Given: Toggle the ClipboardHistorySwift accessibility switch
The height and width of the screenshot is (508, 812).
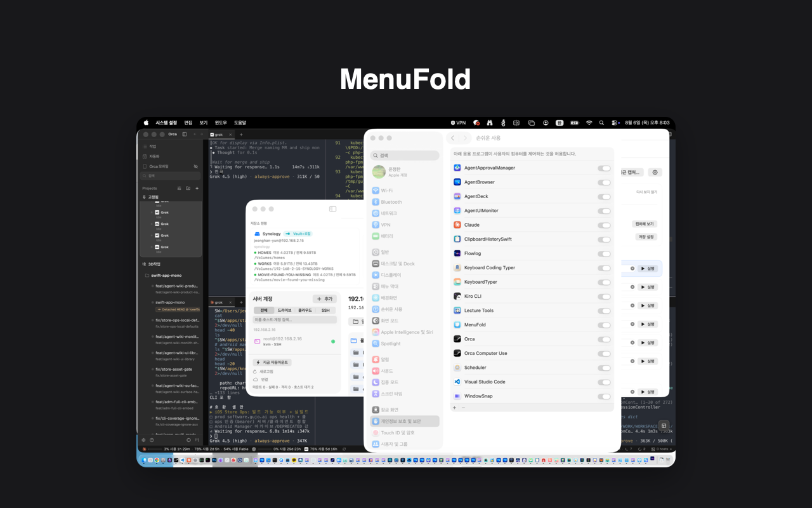Looking at the screenshot, I should [x=604, y=239].
